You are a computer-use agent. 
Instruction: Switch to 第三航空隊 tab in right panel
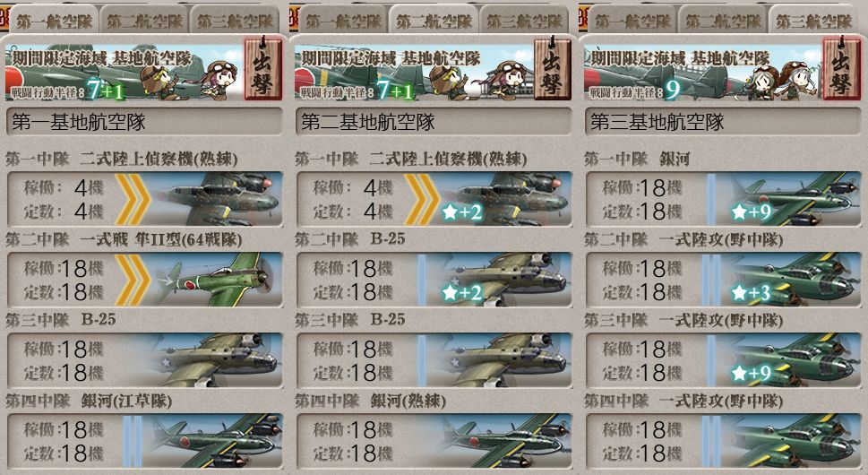813,21
